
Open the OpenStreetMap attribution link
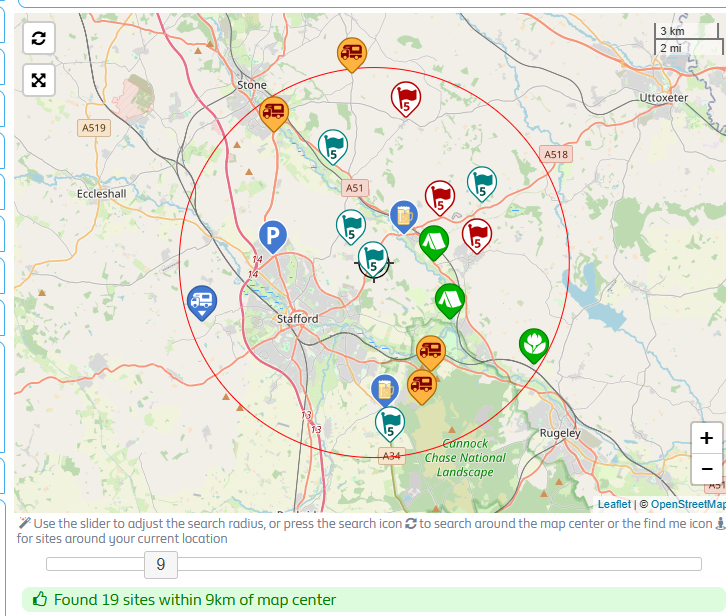tap(688, 505)
